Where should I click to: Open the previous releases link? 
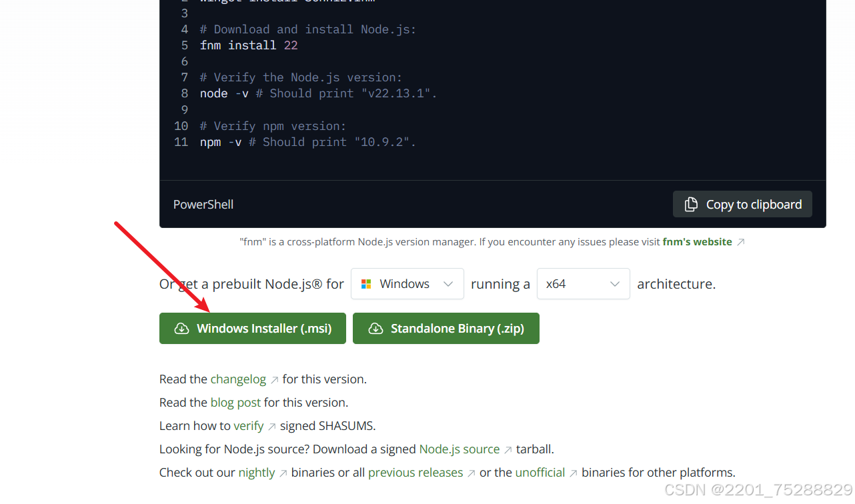point(415,473)
